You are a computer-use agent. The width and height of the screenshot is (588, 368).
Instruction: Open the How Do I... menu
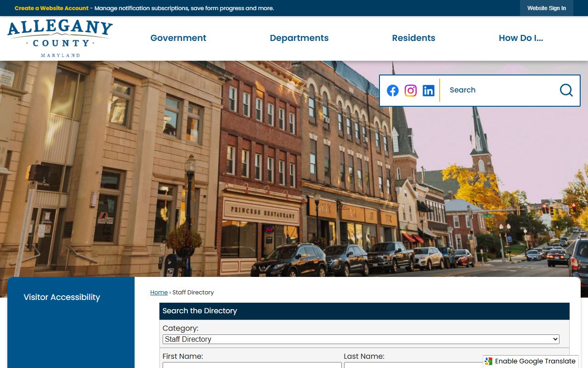point(521,38)
